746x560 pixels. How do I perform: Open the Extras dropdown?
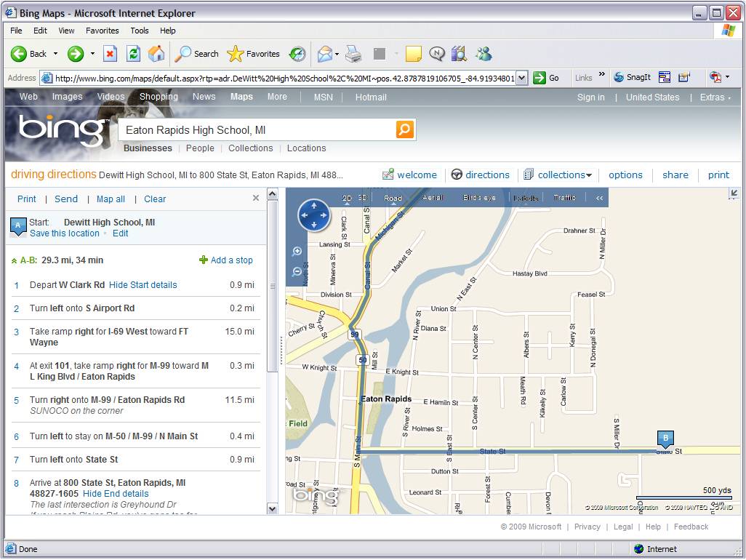715,97
